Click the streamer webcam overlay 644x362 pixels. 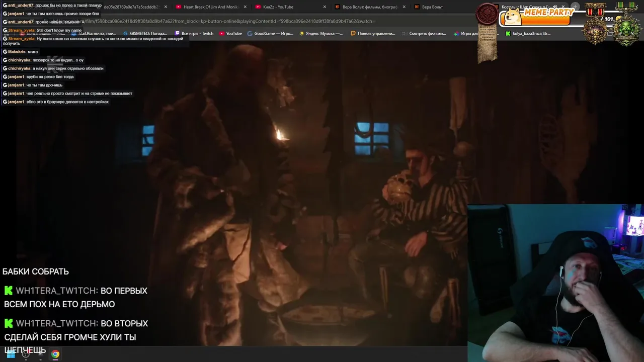[555, 283]
